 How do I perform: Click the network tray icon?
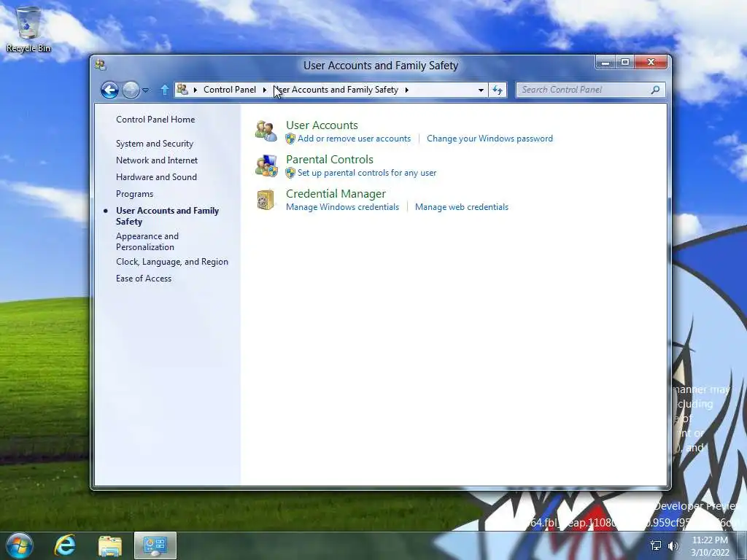click(656, 545)
